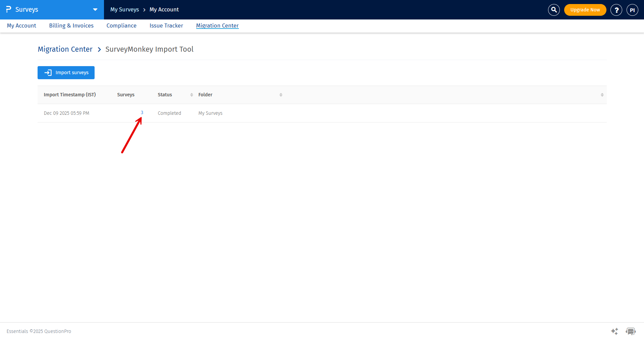The image size is (644, 340).
Task: Open the PI profile avatar
Action: tap(632, 10)
